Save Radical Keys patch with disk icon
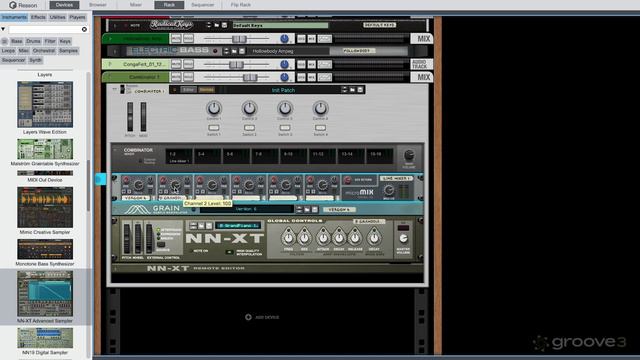640x360 pixels. click(x=224, y=25)
